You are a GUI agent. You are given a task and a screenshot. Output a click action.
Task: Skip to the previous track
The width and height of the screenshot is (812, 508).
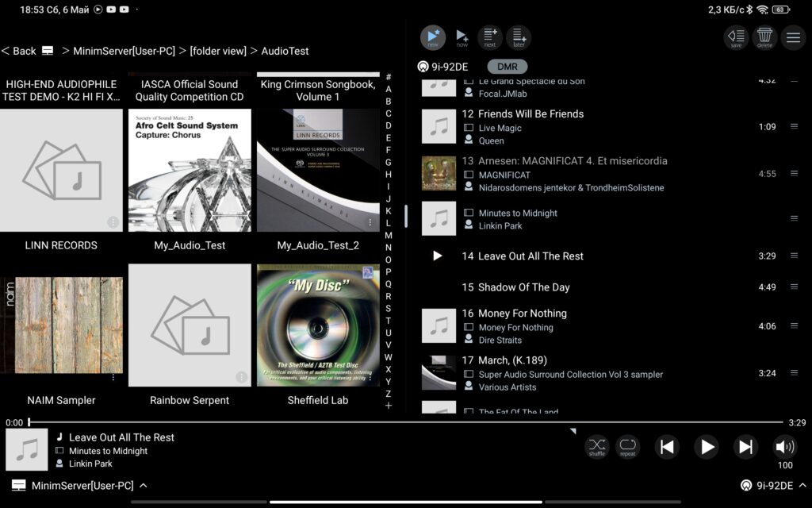point(667,446)
